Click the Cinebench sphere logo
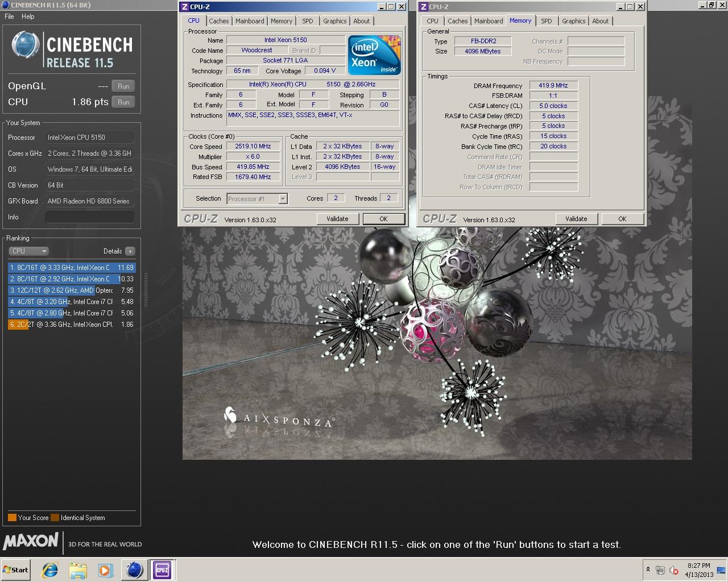Image resolution: width=728 pixels, height=582 pixels. [26, 46]
